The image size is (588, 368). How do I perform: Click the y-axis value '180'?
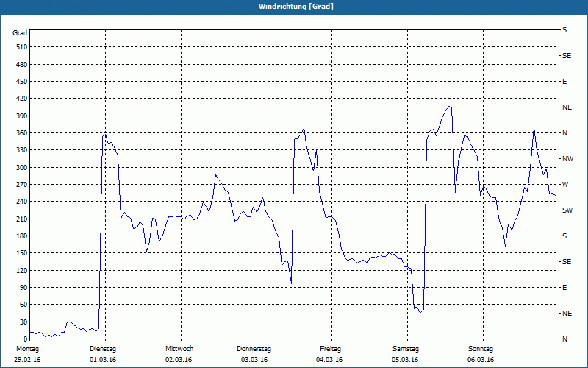(22, 236)
